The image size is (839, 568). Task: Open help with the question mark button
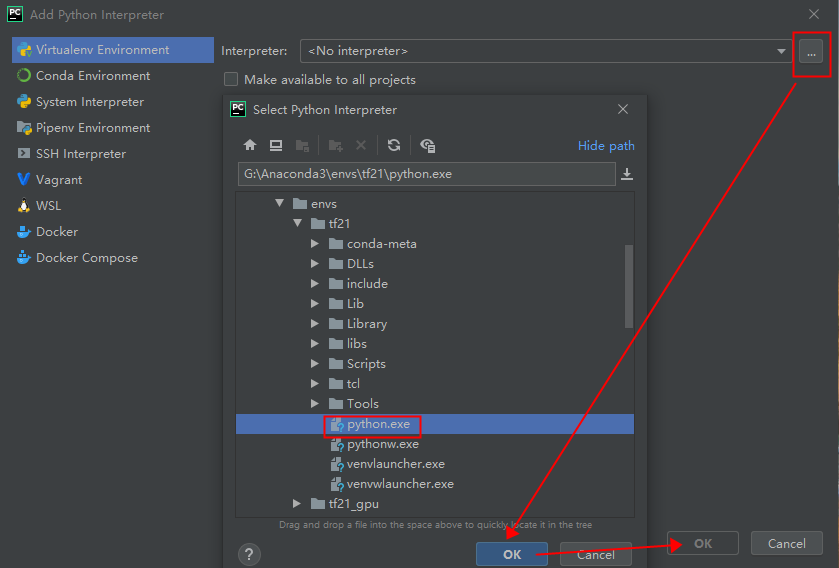coord(249,555)
